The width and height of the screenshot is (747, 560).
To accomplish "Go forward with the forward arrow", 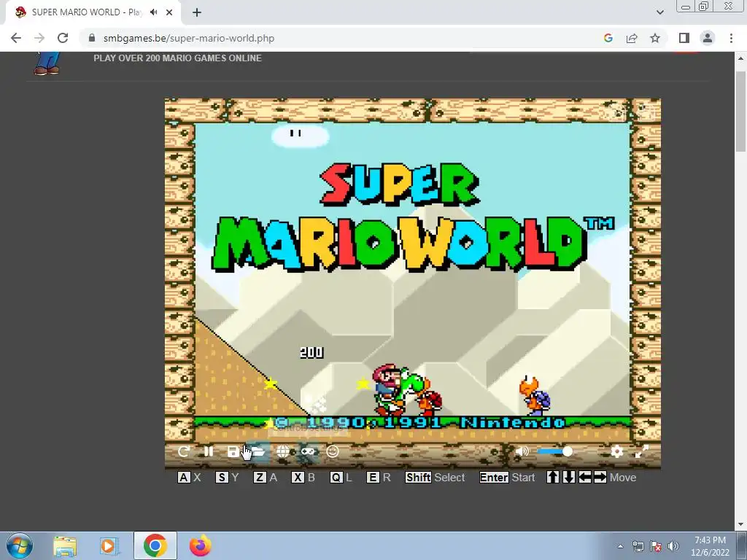I will 39,38.
